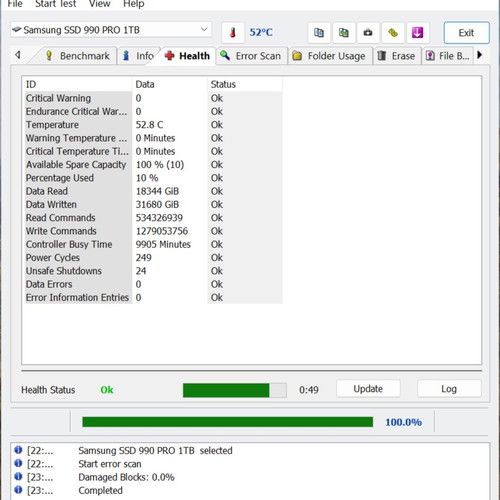
Task: Click the 100.0% scan progress bar
Action: point(228,422)
